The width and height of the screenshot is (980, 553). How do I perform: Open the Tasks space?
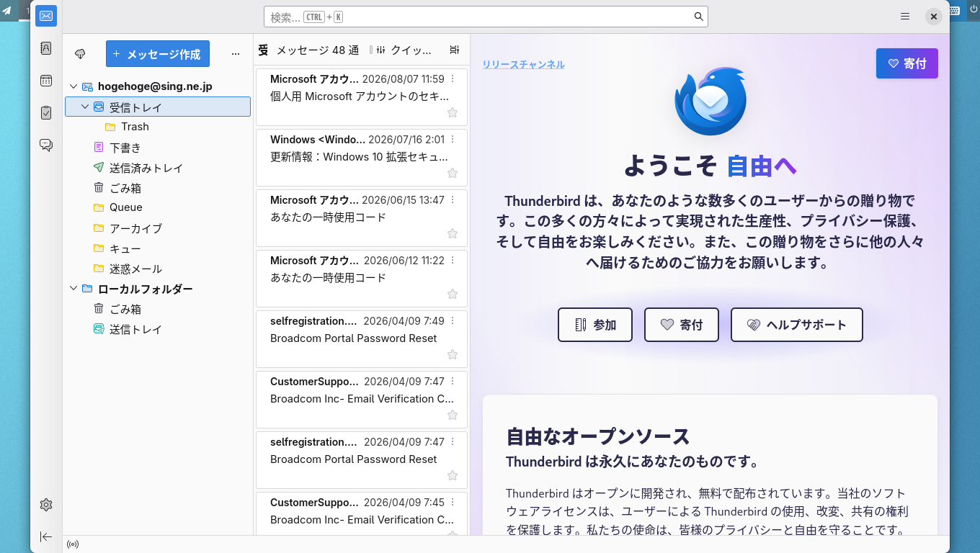click(46, 112)
